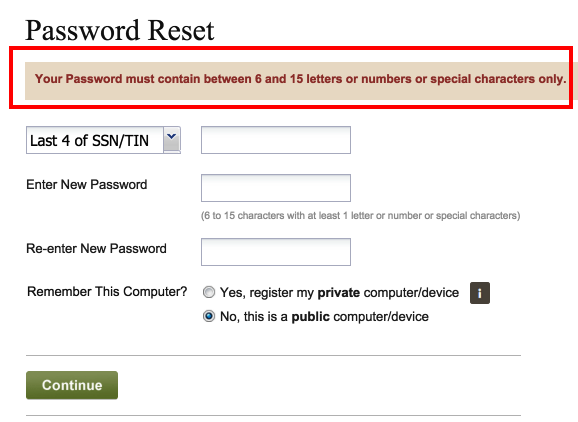Image resolution: width=578 pixels, height=422 pixels.
Task: Click the Enter New Password label
Action: click(x=87, y=184)
